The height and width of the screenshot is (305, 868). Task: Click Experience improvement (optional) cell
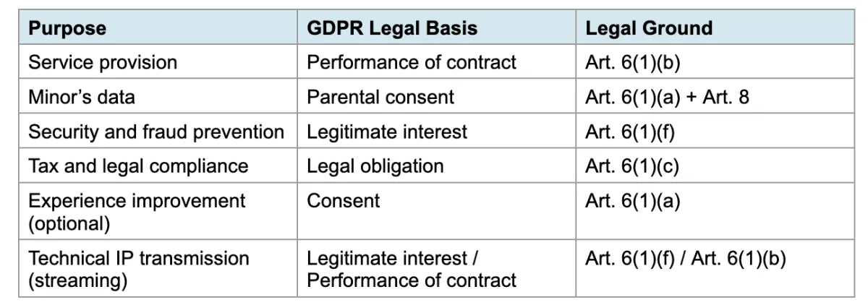pyautogui.click(x=158, y=212)
